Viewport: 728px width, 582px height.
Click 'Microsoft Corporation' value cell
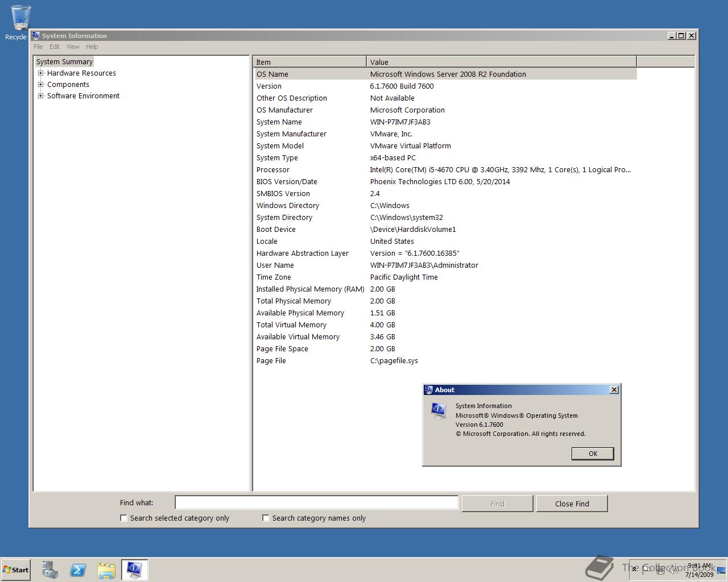pos(407,110)
